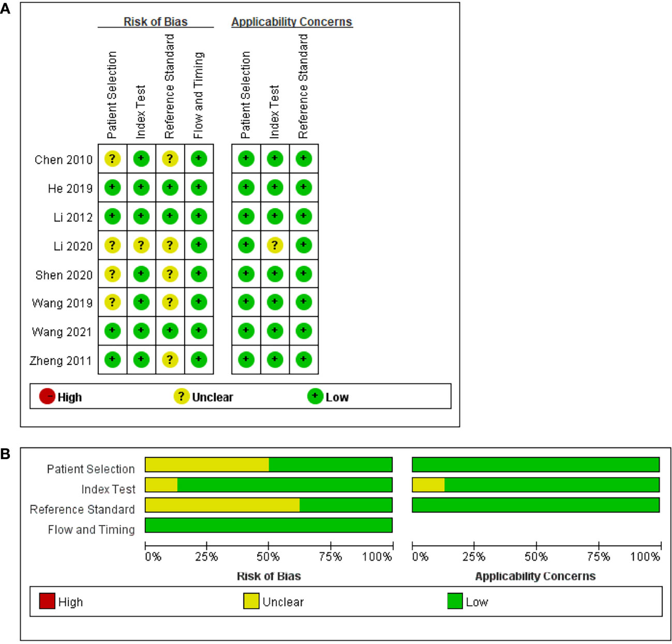672x644 pixels.
Task: Select Chen 2010's risk-of-bias Index Test low icon
Action: click(141, 158)
